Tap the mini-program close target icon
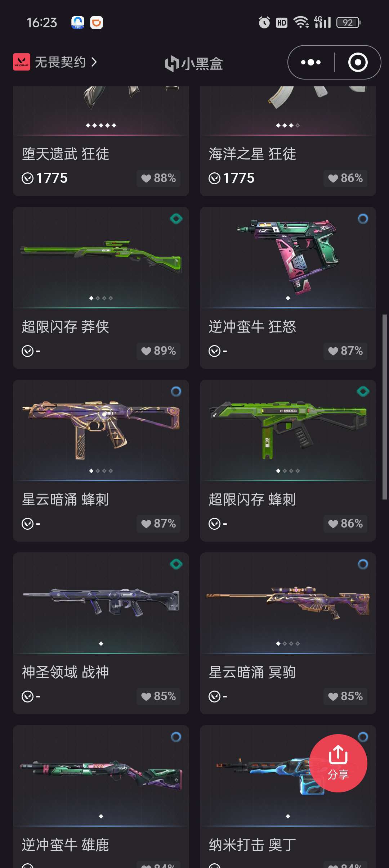 (358, 62)
